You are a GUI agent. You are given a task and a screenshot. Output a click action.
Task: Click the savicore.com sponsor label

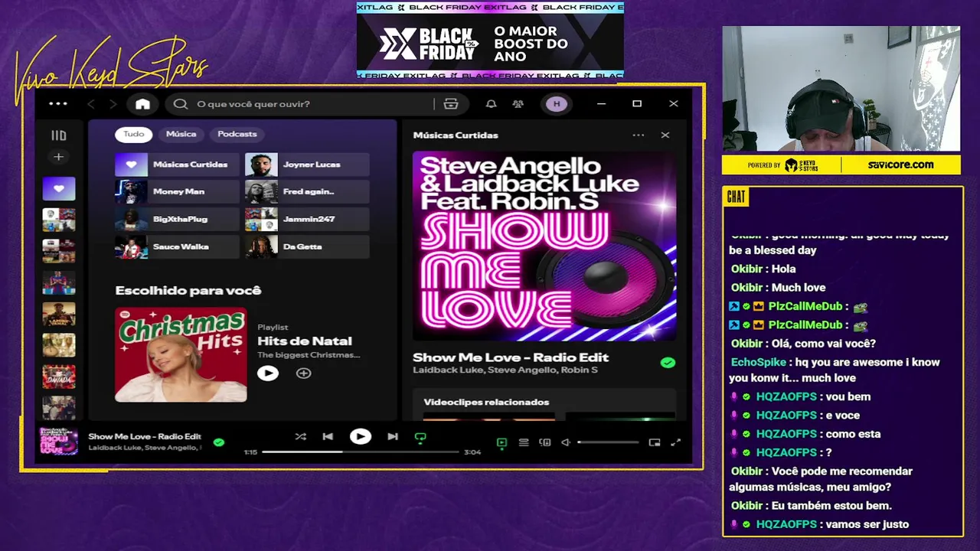point(900,165)
